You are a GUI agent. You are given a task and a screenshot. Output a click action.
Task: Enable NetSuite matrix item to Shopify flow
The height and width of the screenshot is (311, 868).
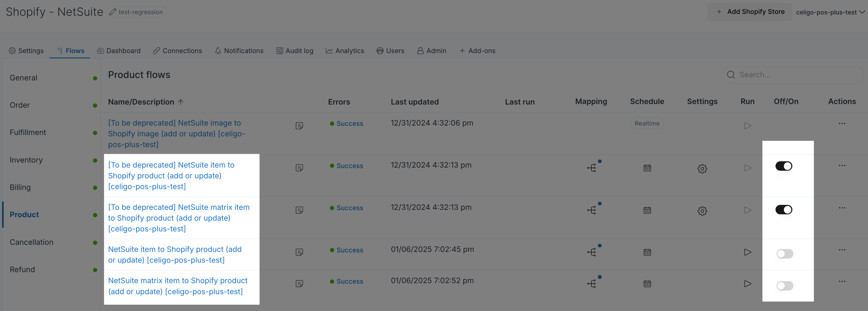[x=785, y=286]
